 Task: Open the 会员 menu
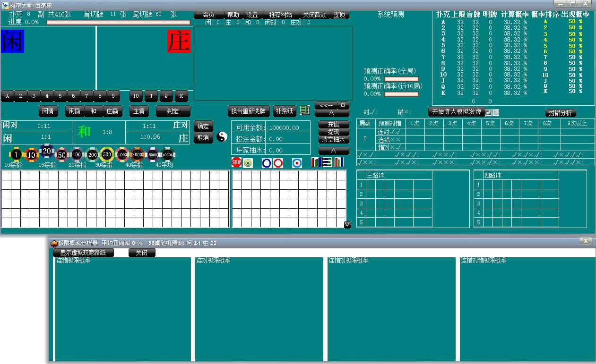click(208, 15)
